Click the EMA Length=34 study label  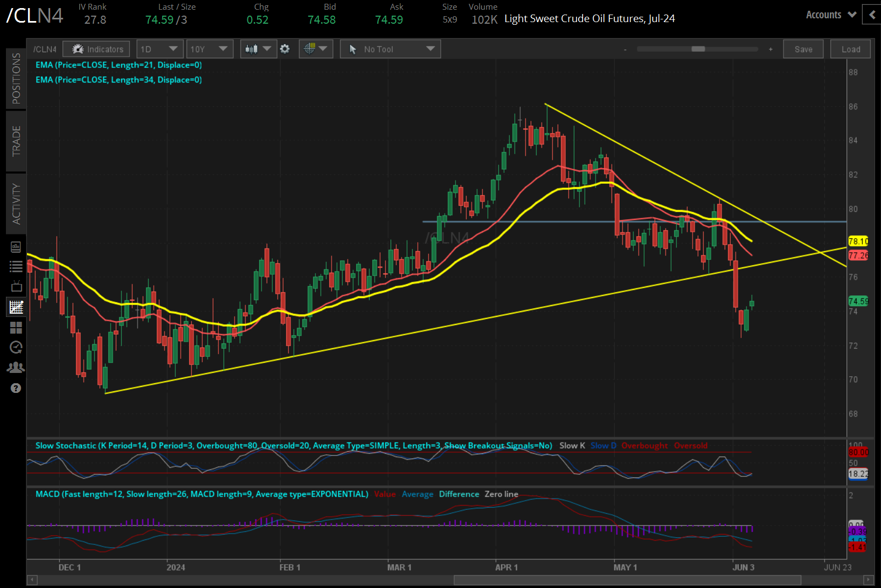[119, 80]
